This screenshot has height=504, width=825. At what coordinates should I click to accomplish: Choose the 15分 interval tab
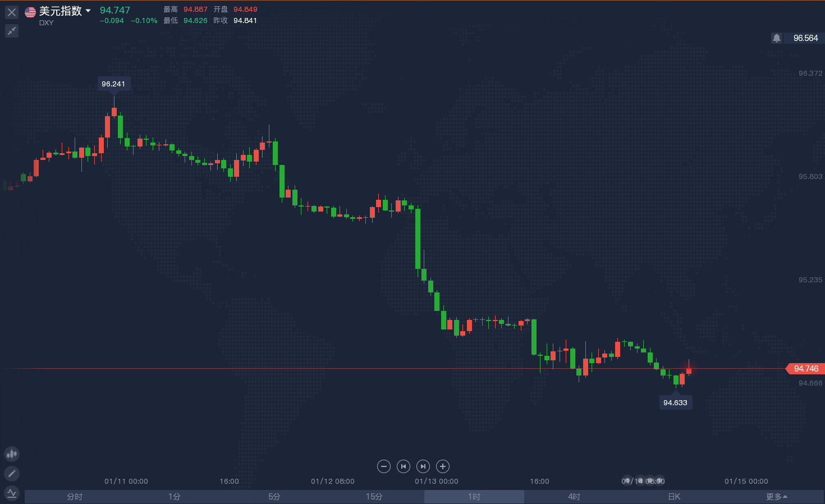pyautogui.click(x=374, y=497)
